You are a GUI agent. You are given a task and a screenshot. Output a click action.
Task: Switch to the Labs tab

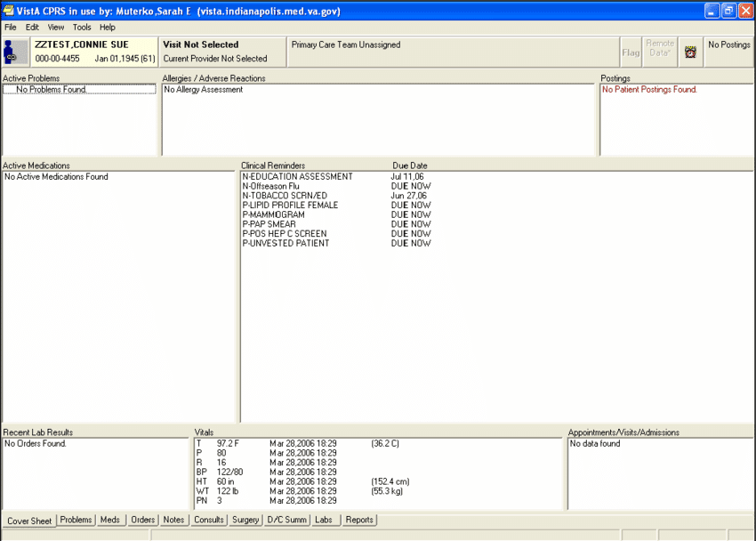click(324, 520)
